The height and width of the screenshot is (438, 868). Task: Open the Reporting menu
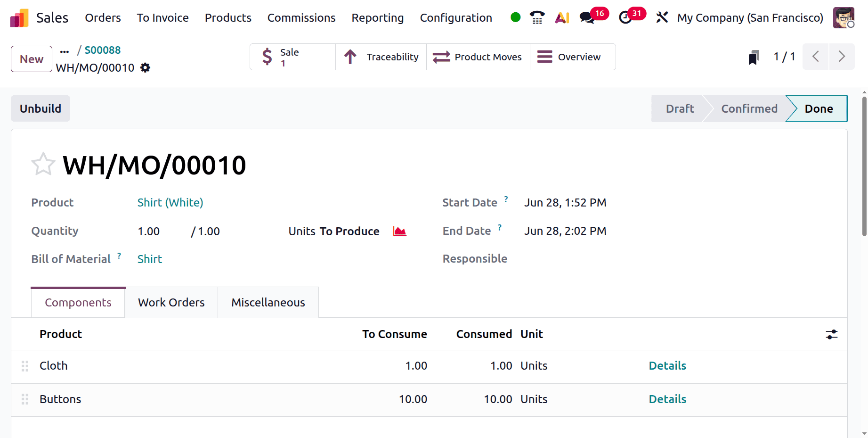[378, 18]
